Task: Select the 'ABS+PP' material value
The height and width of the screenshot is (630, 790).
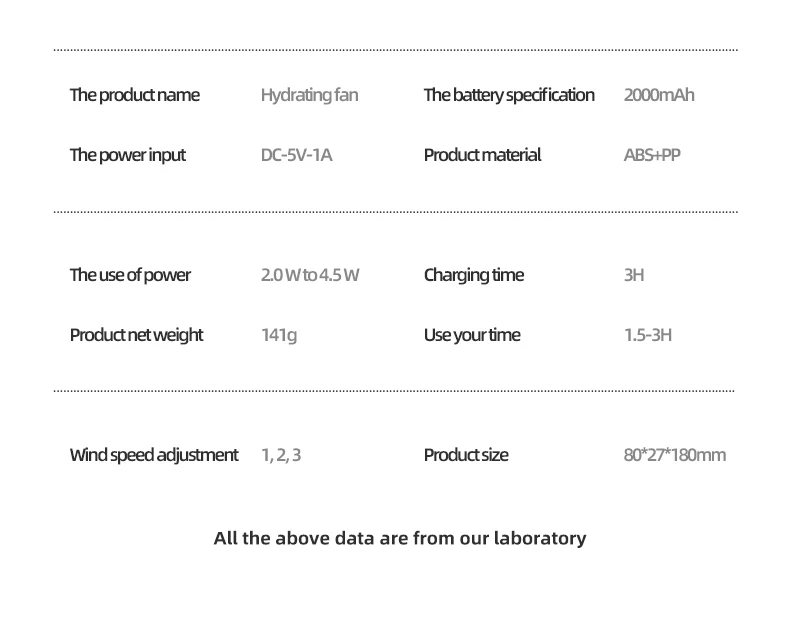Action: click(x=652, y=155)
